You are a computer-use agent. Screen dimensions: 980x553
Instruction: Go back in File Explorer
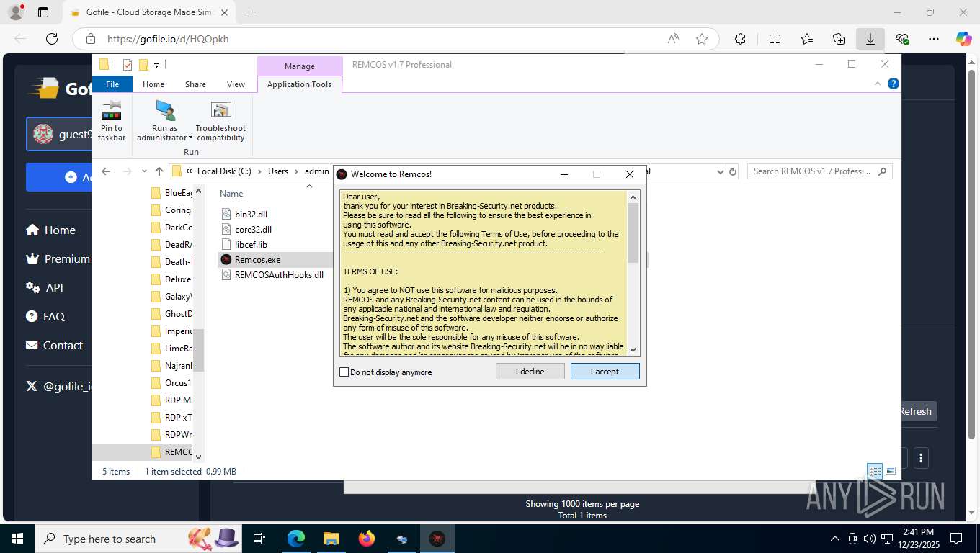(x=106, y=171)
